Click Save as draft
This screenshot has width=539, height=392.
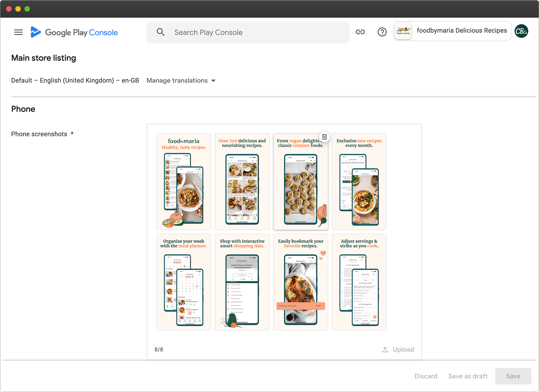[468, 376]
